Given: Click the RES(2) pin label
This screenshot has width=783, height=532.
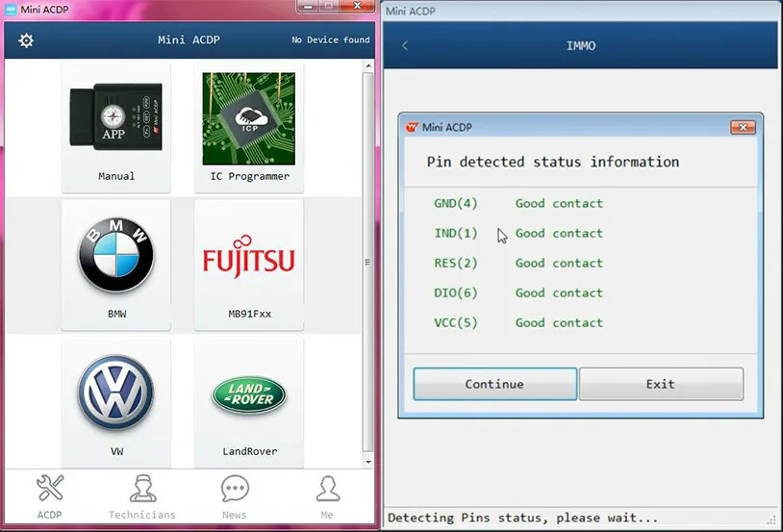Looking at the screenshot, I should pos(455,264).
